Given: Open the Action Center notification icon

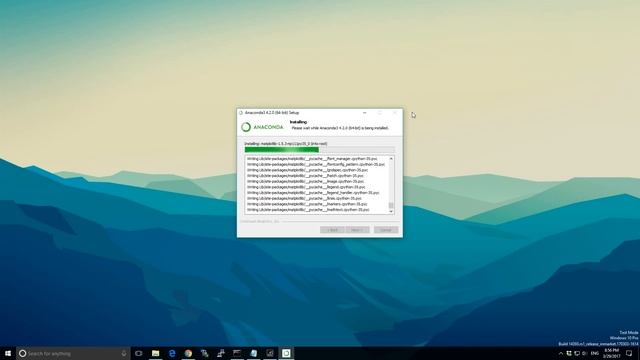Looking at the screenshot, I should coord(629,353).
